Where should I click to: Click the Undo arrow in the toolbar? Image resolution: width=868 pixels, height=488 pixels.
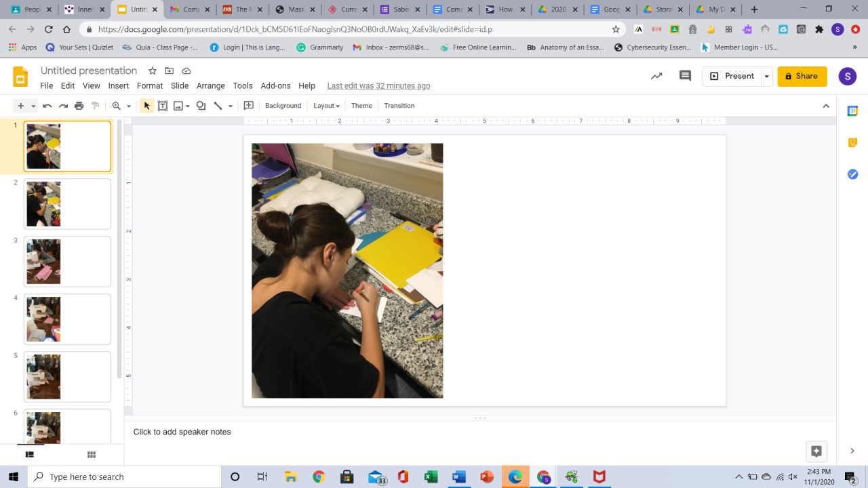47,106
